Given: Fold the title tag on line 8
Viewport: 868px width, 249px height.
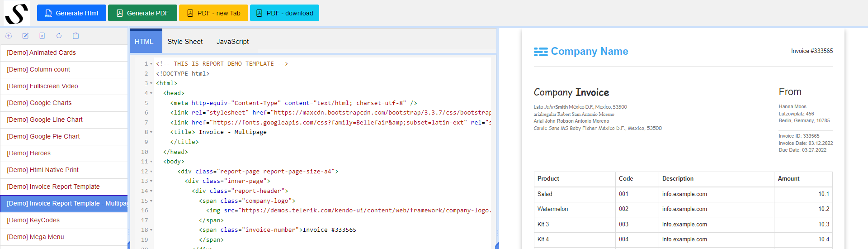Looking at the screenshot, I should pyautogui.click(x=151, y=132).
